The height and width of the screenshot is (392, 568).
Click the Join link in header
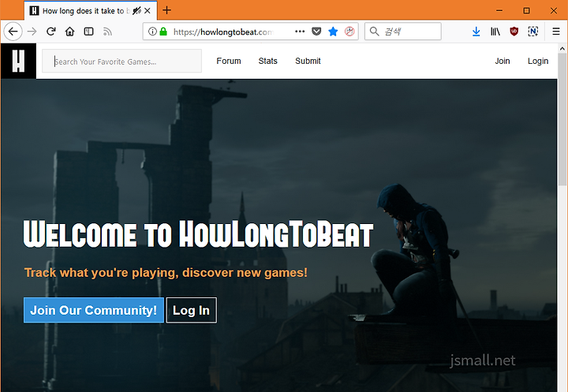503,61
